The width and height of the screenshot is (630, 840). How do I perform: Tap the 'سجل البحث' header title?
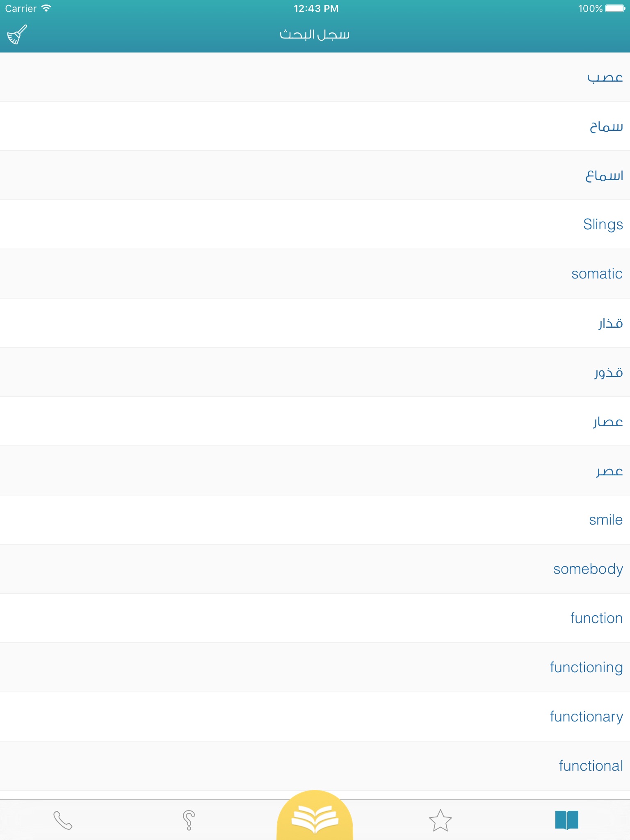(315, 34)
